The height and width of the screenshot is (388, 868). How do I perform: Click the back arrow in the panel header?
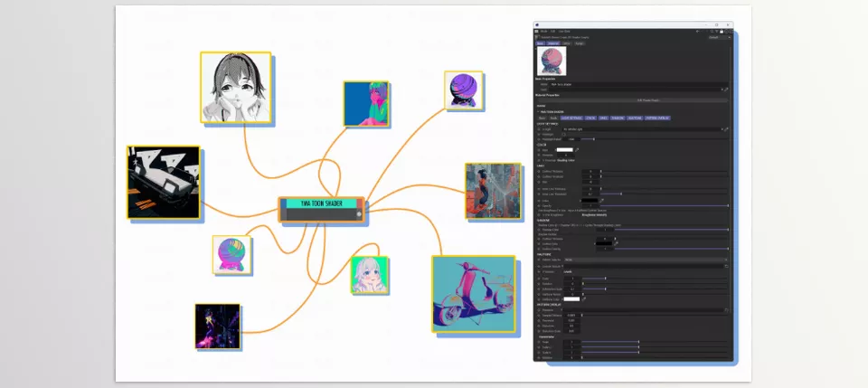697,32
